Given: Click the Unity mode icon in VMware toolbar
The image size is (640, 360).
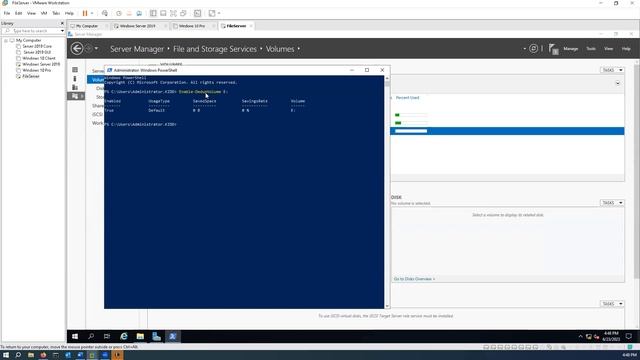Looking at the screenshot, I should (183, 13).
